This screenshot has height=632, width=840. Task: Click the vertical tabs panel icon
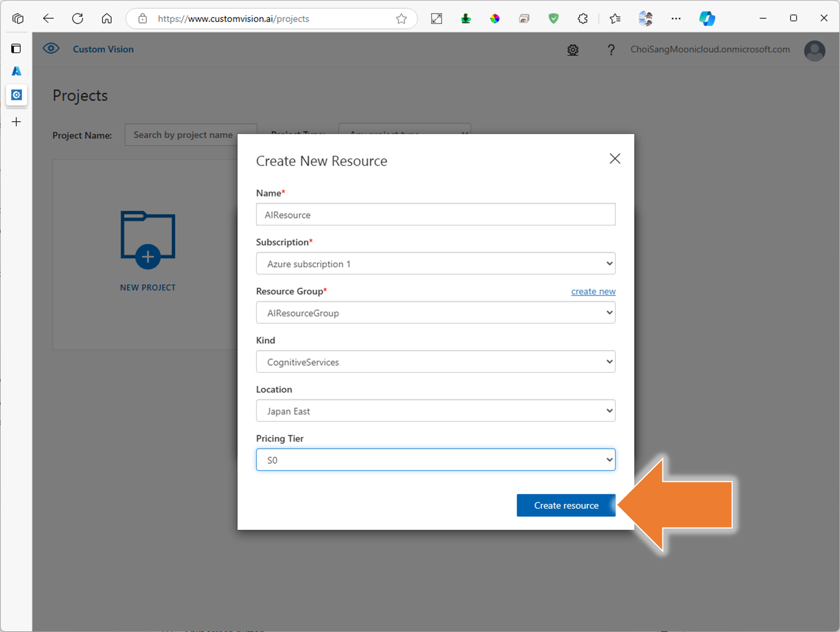point(16,48)
